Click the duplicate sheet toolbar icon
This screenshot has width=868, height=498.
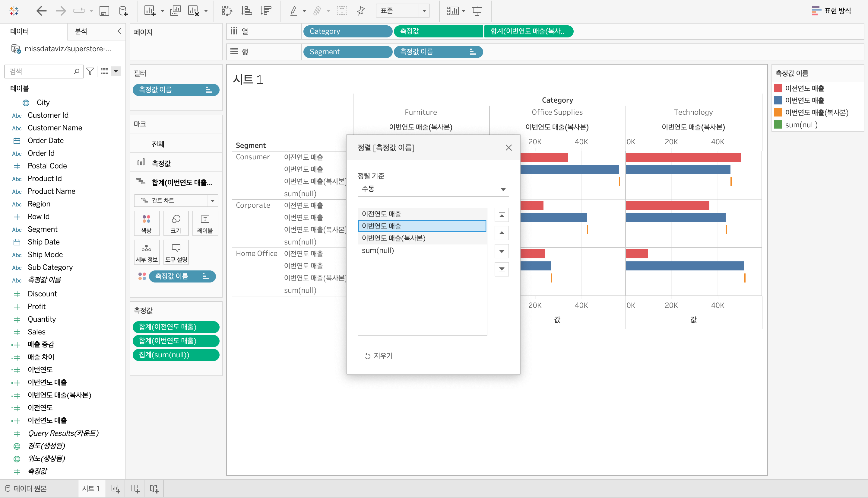pos(175,11)
